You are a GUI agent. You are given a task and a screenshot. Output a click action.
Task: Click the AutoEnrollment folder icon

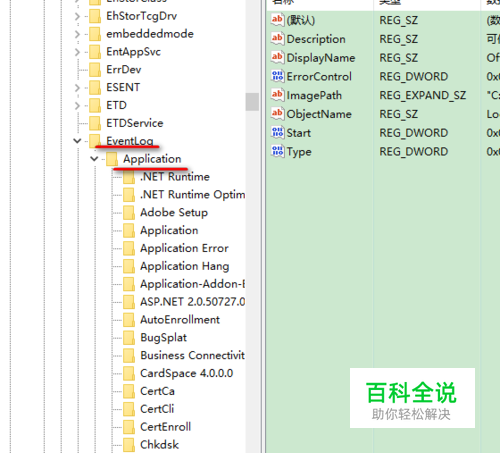129,320
